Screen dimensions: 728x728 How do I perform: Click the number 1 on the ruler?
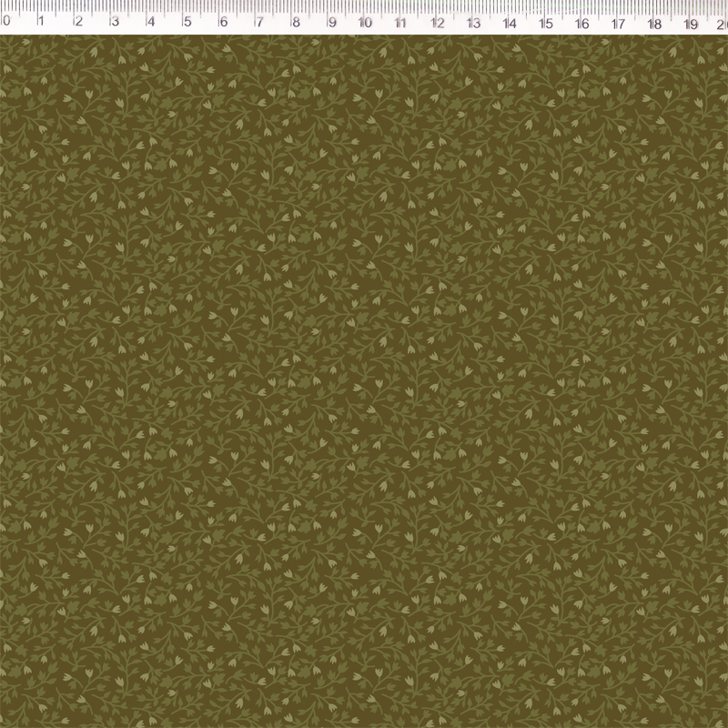(42, 19)
